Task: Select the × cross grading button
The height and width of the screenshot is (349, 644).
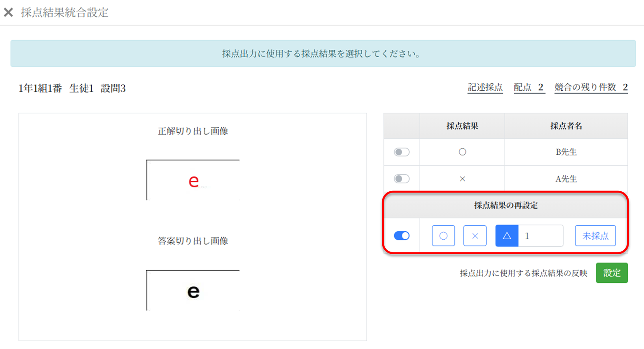Action: coord(475,236)
